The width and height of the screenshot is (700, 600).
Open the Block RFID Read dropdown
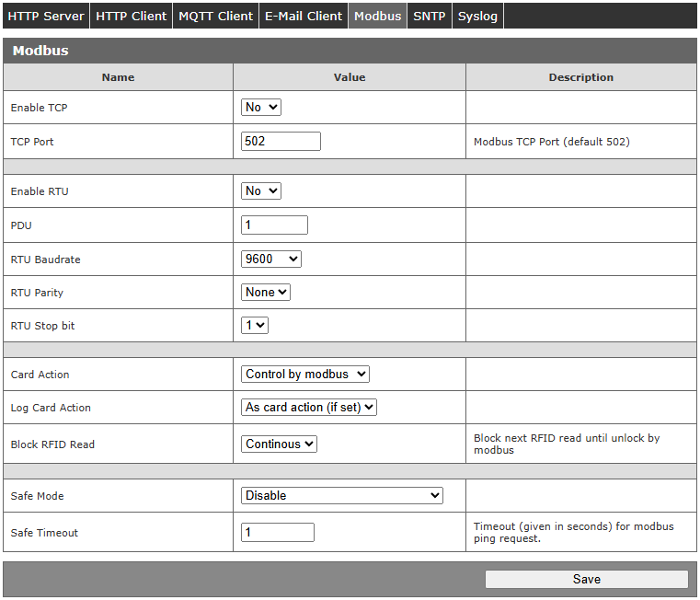[279, 444]
